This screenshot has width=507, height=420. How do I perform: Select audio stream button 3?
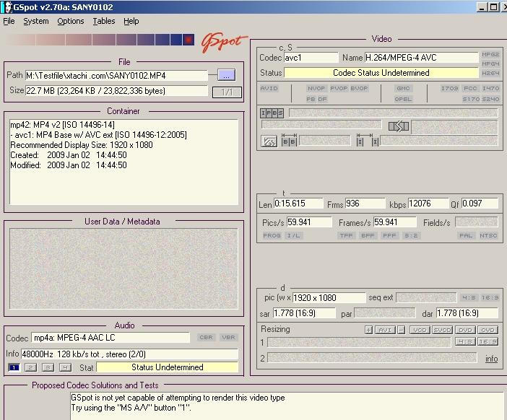(48, 367)
